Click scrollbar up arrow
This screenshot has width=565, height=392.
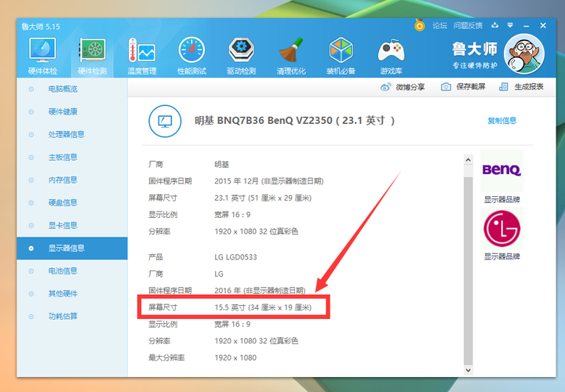point(468,159)
